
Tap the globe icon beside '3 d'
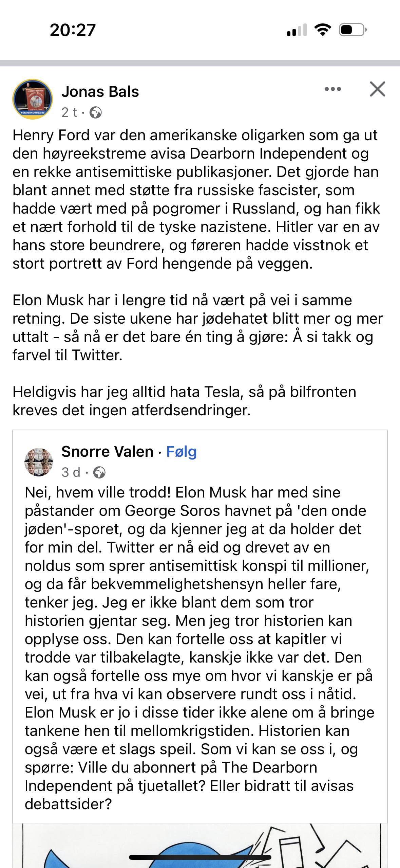coord(99,472)
